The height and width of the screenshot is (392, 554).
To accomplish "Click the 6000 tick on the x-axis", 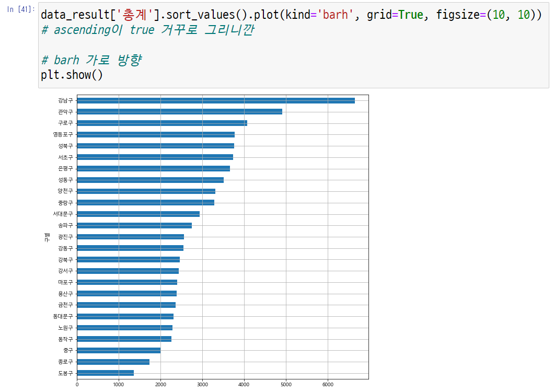I will [328, 385].
